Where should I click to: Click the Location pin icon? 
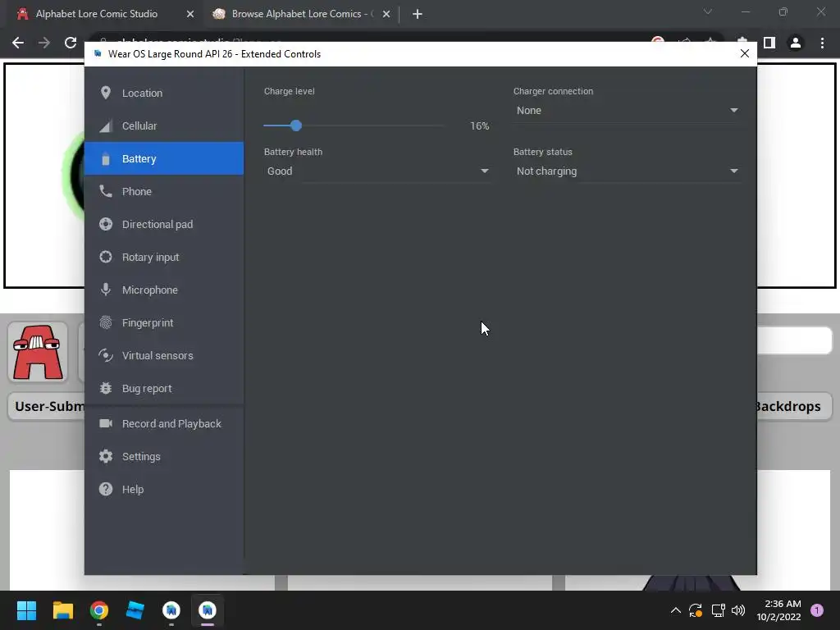[x=106, y=94]
